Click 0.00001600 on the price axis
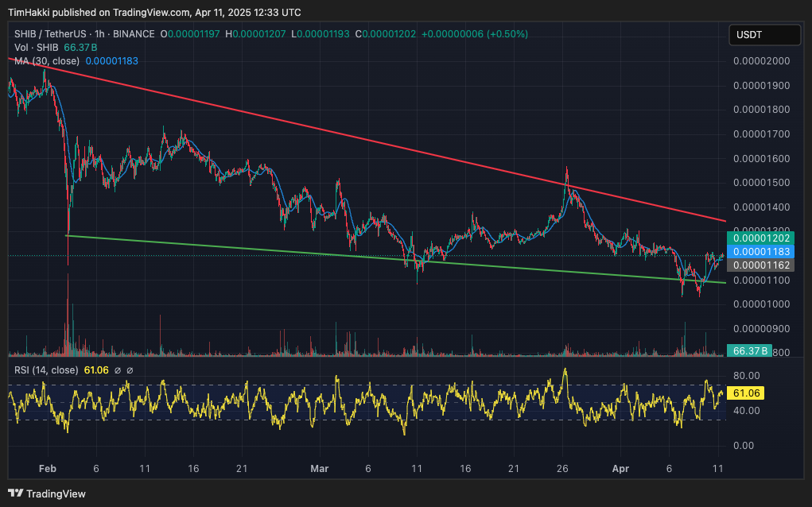This screenshot has height=507, width=812. coord(762,158)
